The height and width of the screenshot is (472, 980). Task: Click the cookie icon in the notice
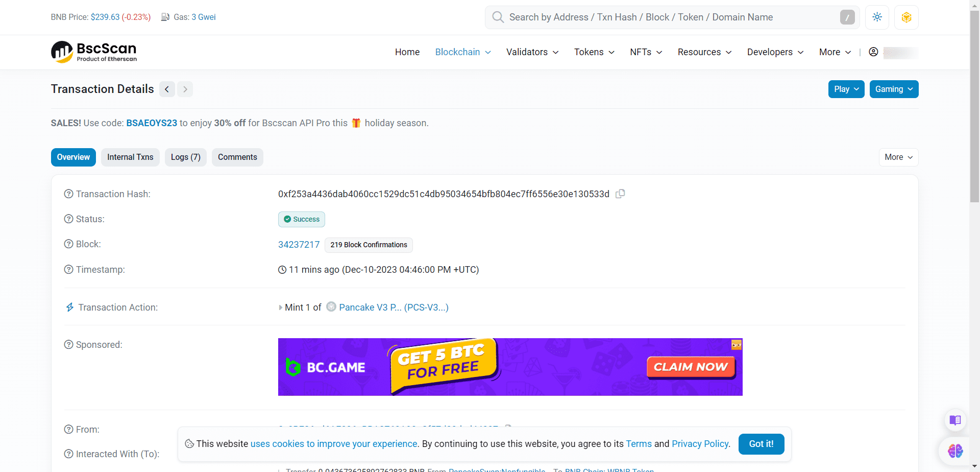(x=189, y=444)
